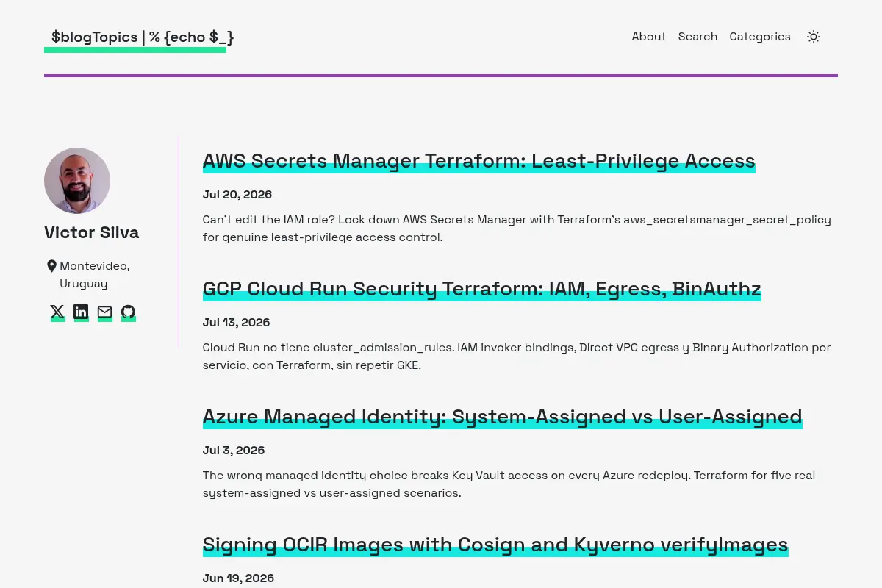Click the Jul 3, 2026 date
Screen dimensions: 882x588
234,451
